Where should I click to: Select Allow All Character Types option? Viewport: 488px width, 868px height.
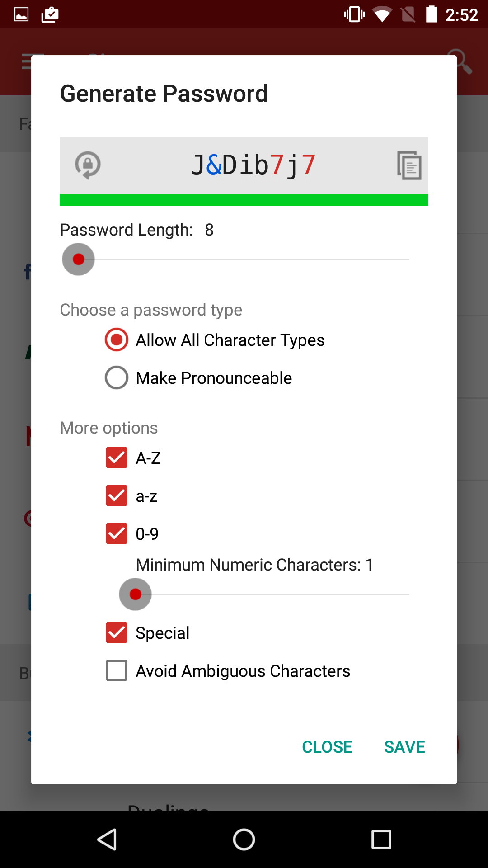tap(117, 340)
